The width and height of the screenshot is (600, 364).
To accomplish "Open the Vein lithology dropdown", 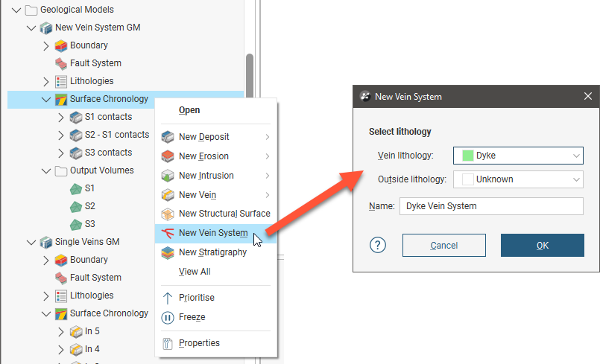I will tap(518, 156).
